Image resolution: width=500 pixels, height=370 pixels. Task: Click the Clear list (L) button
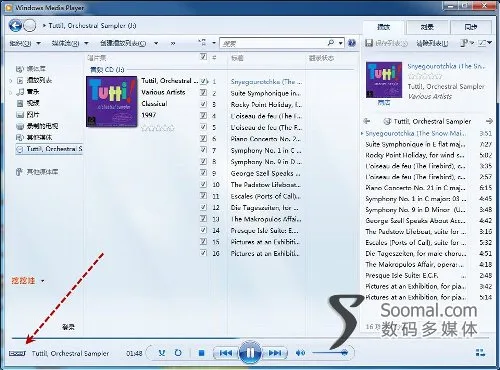click(x=432, y=43)
